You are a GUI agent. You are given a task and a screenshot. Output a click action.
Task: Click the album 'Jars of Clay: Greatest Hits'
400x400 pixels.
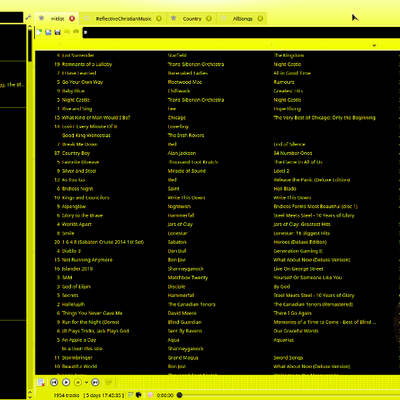point(302,224)
